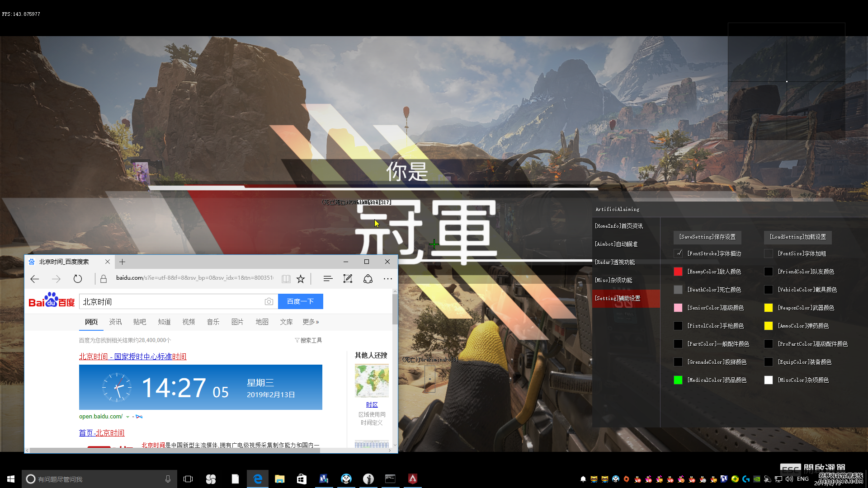
Task: Select Setting 辅助设置 menu
Action: 626,299
